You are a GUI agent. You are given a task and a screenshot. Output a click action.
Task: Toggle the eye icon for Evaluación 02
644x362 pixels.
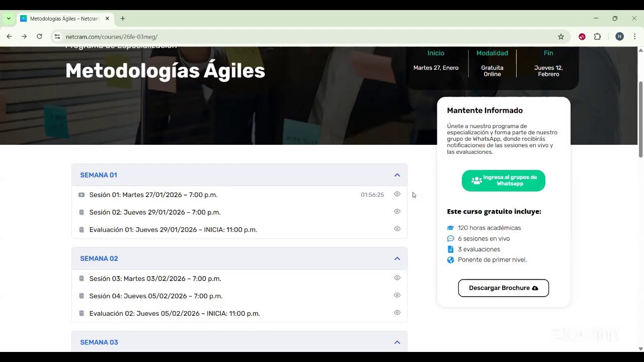pos(397,313)
